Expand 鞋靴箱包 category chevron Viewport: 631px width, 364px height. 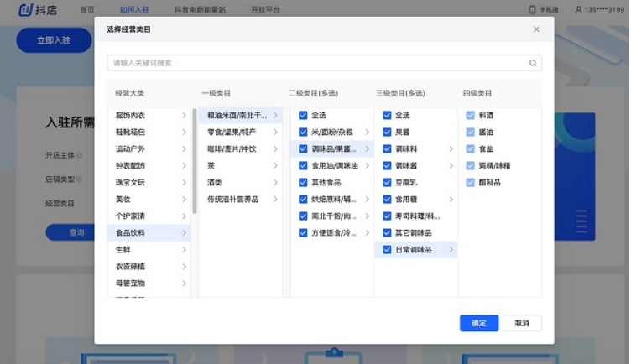[x=184, y=132]
